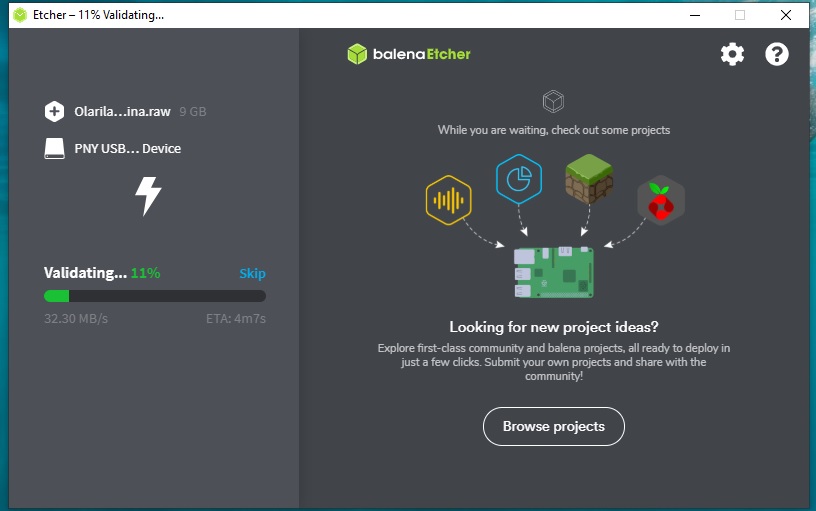Click the disabled maximize window button

740,15
